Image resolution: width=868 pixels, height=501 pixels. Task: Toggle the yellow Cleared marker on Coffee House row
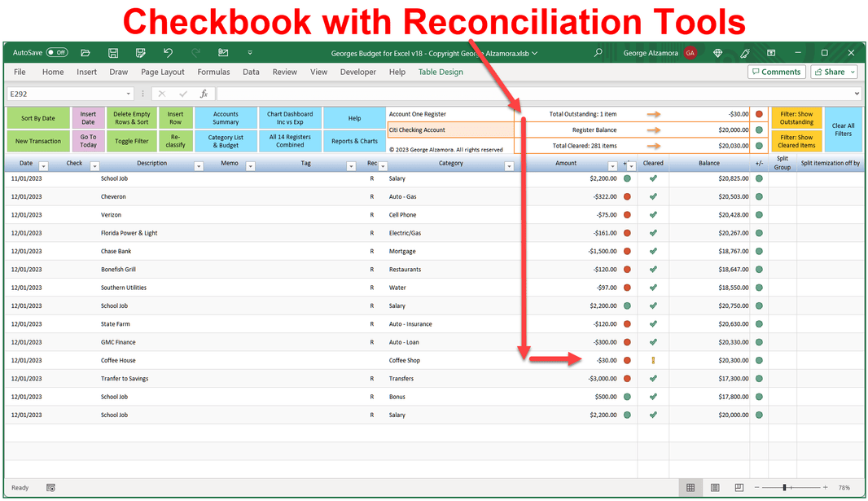click(x=652, y=360)
